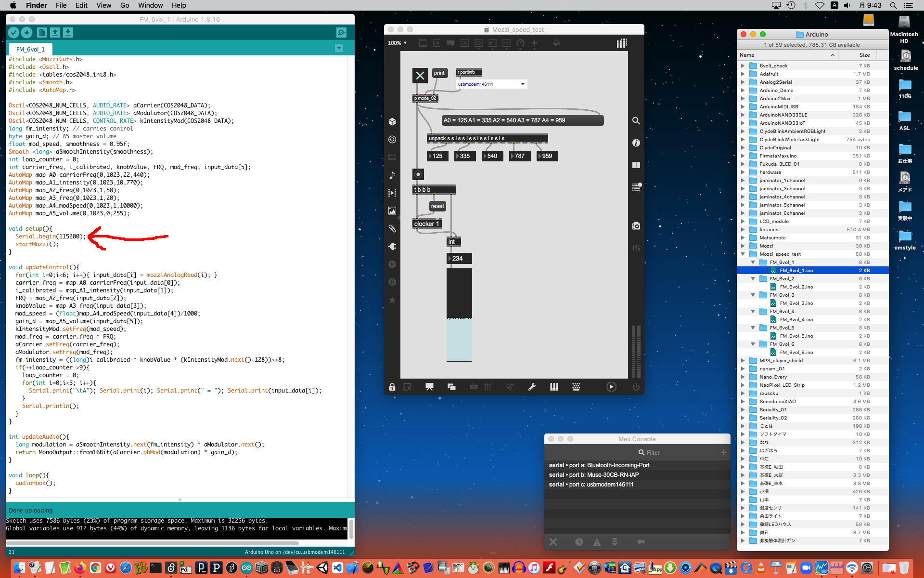924x578 pixels.
Task: Click the Arduino Verify checkmark button
Action: (x=13, y=32)
